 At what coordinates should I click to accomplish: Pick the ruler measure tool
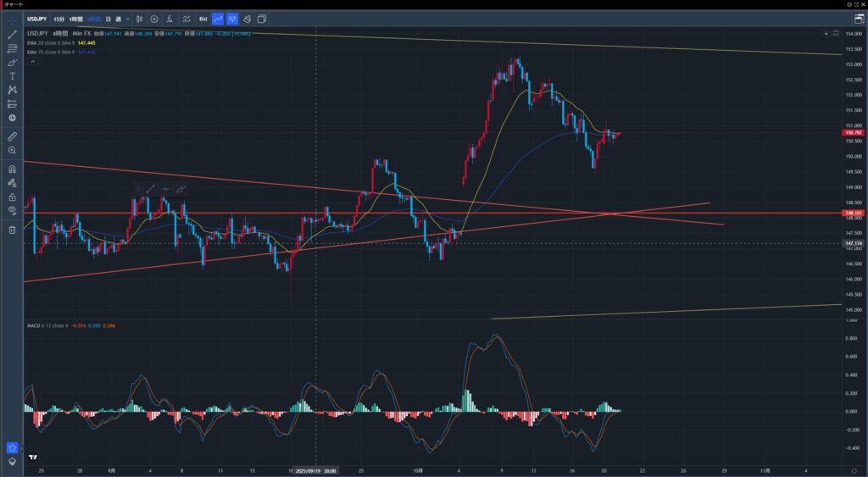[12, 136]
